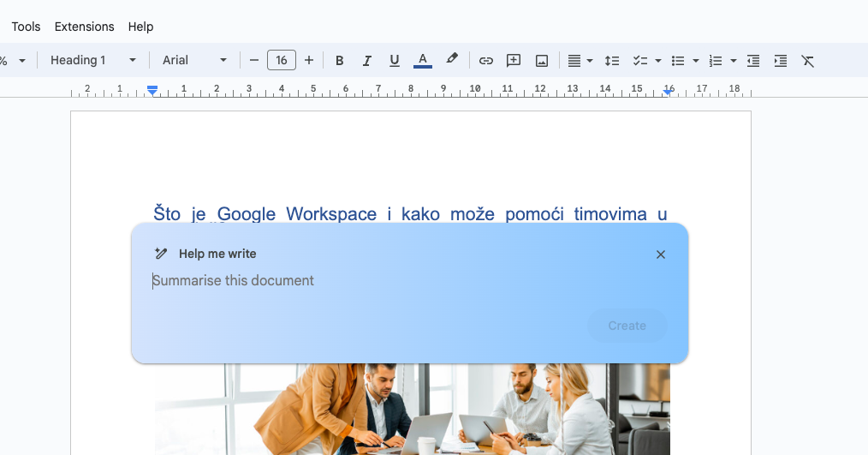Decrease the paragraph indent
The width and height of the screenshot is (868, 455).
(x=753, y=61)
